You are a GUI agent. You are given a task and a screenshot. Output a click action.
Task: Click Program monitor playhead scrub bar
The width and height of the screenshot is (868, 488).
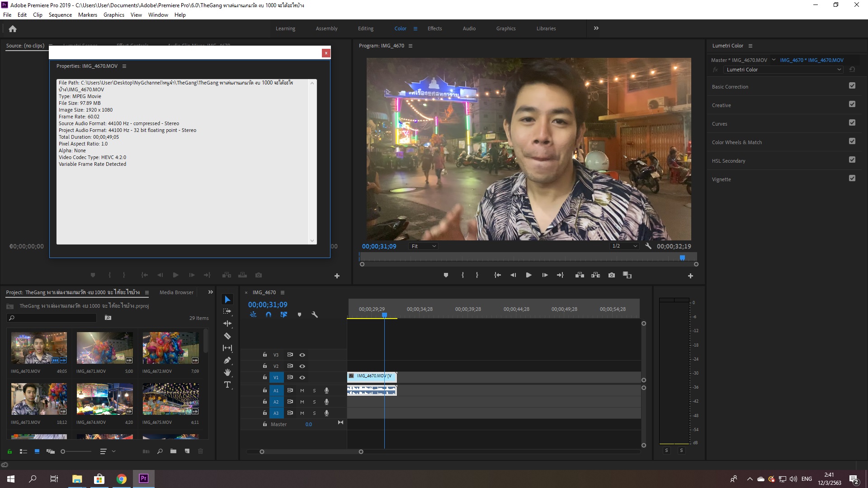(x=528, y=258)
